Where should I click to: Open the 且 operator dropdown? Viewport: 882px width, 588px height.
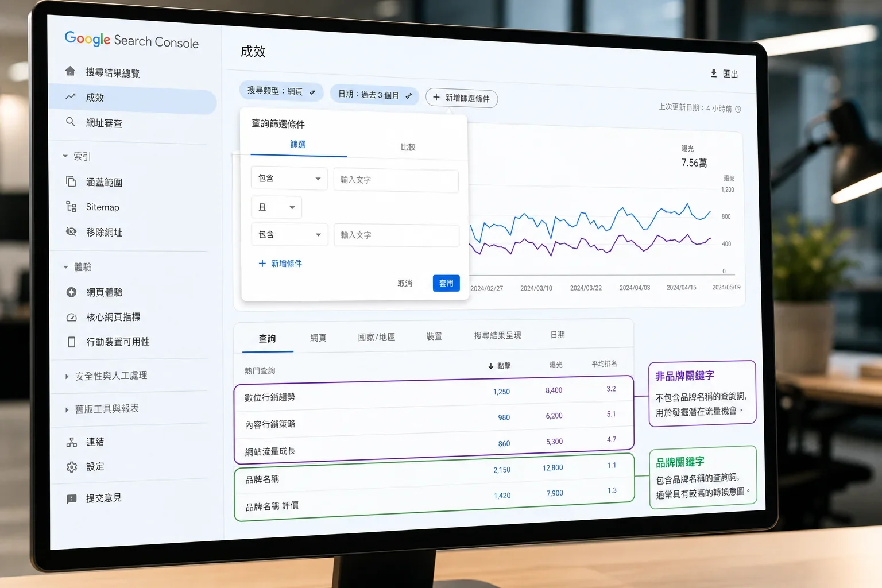pyautogui.click(x=277, y=207)
